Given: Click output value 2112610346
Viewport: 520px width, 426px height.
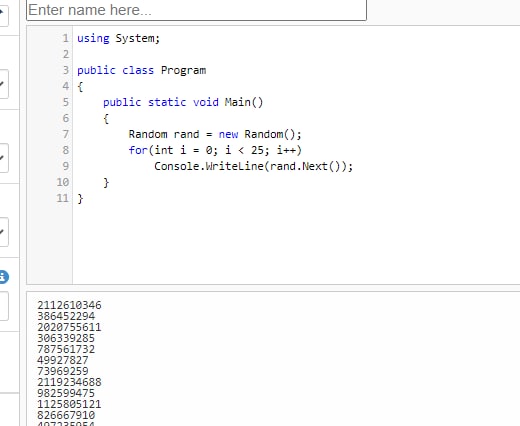Looking at the screenshot, I should [x=69, y=305].
